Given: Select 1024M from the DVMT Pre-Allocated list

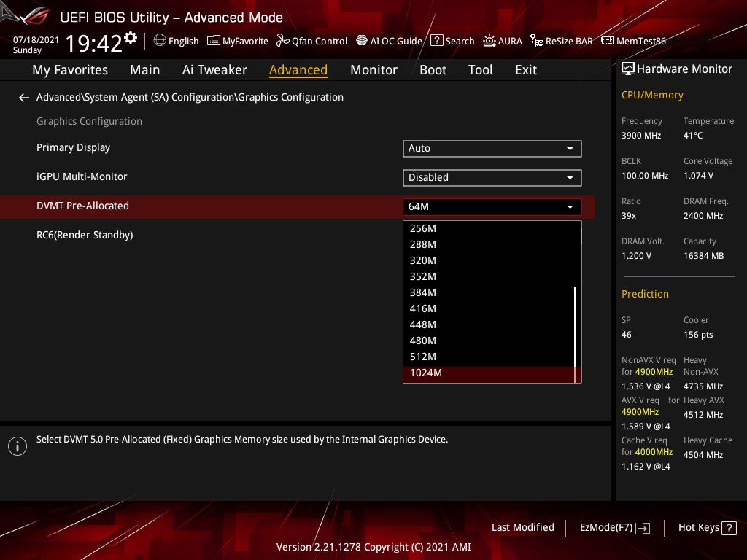Looking at the screenshot, I should [492, 373].
